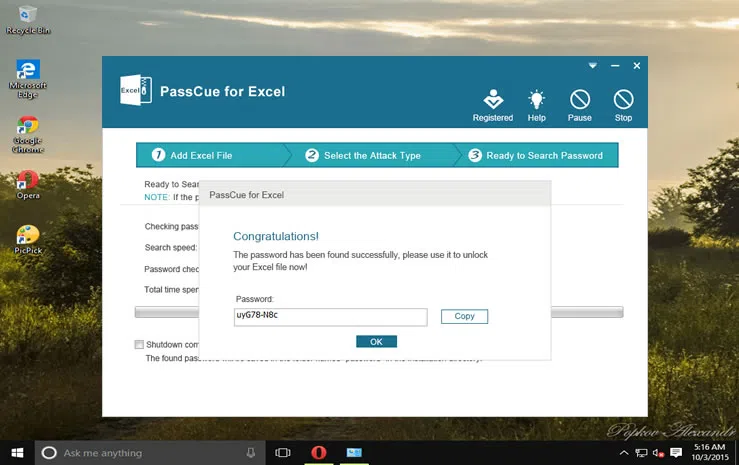Open Google Chrome desktop shortcut

click(28, 134)
